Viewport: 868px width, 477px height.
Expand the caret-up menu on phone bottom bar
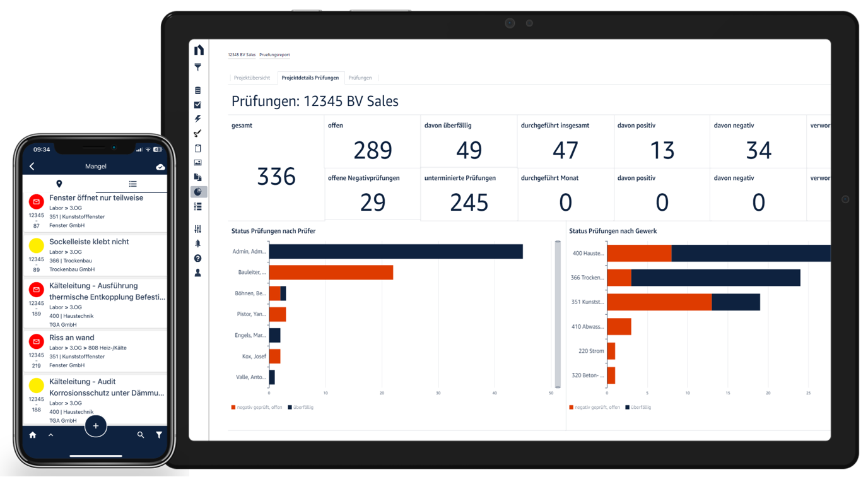51,435
